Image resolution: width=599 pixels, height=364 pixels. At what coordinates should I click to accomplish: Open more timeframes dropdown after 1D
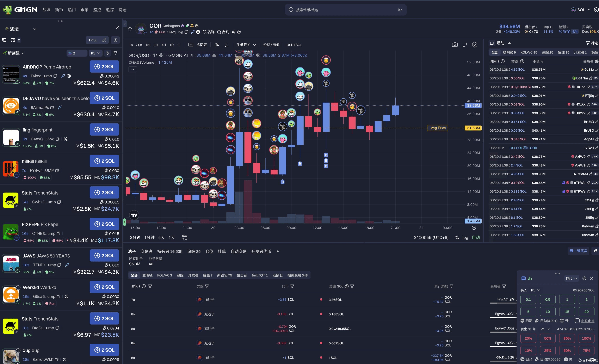coord(179,45)
